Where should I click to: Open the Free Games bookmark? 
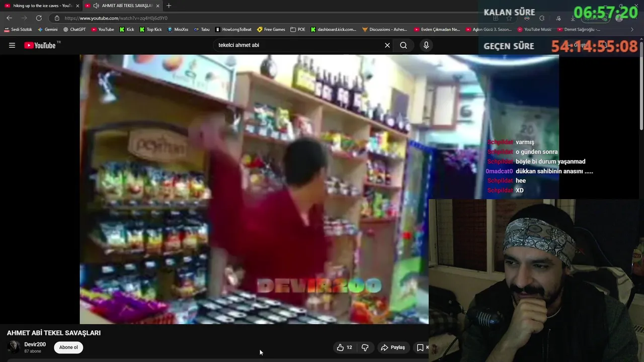tap(271, 30)
